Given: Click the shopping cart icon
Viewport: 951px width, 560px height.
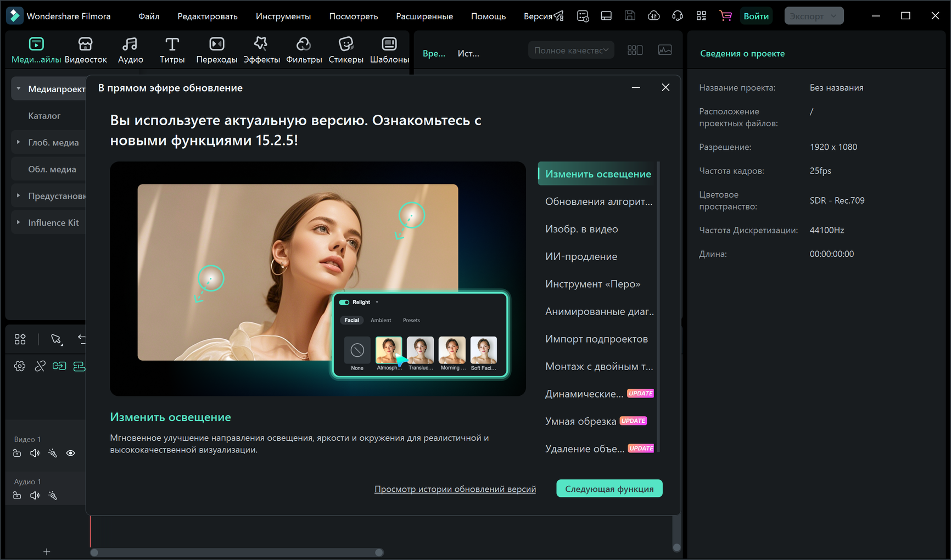Looking at the screenshot, I should coord(725,16).
